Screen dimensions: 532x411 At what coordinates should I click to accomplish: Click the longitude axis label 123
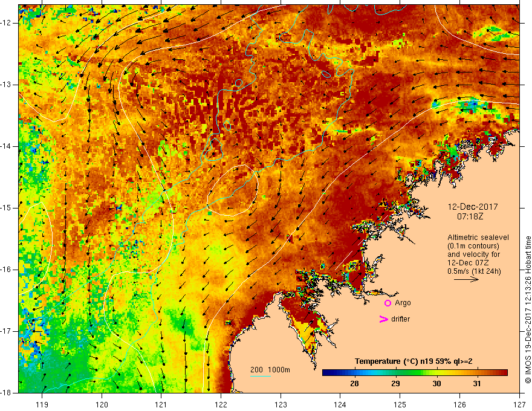281,404
